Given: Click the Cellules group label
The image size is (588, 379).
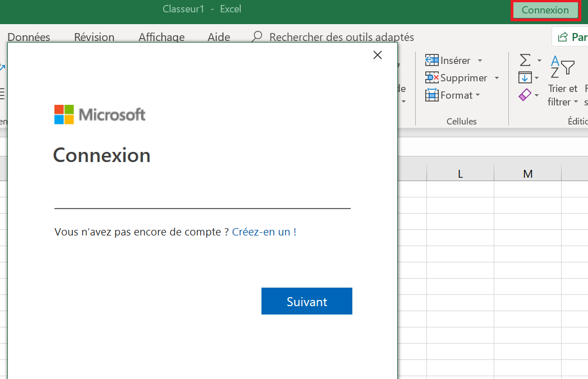Looking at the screenshot, I should pyautogui.click(x=462, y=121).
